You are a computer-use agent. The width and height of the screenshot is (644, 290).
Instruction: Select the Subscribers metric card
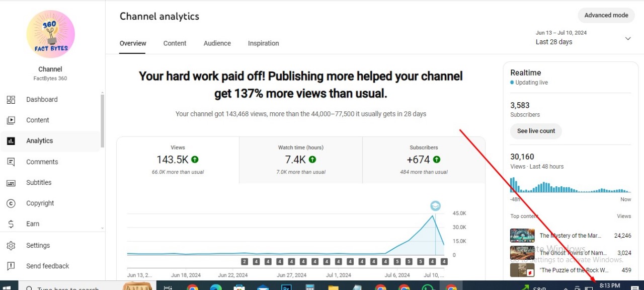(424, 160)
